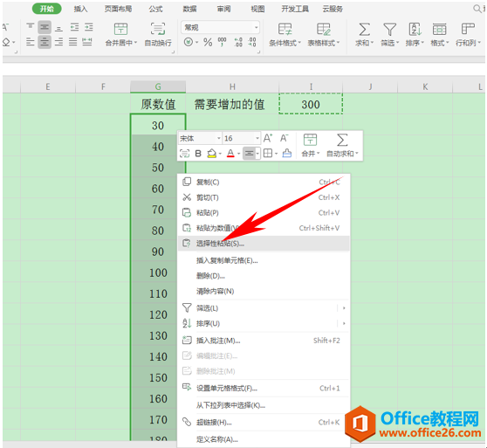Click 合并居中 merge and center icon
Screen dimensions: 487x448
[x=120, y=30]
